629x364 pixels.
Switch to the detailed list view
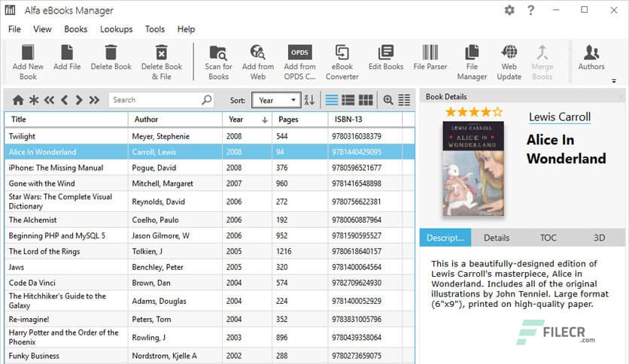pos(348,100)
